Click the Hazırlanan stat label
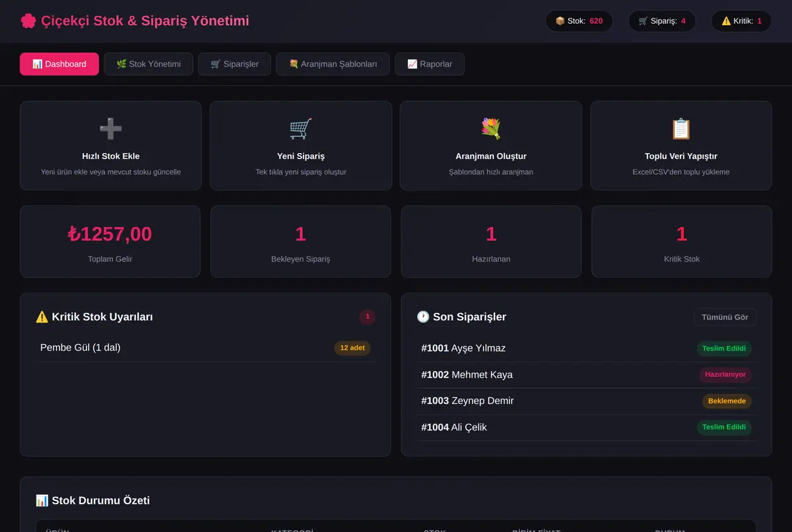This screenshot has height=532, width=792. pos(491,259)
